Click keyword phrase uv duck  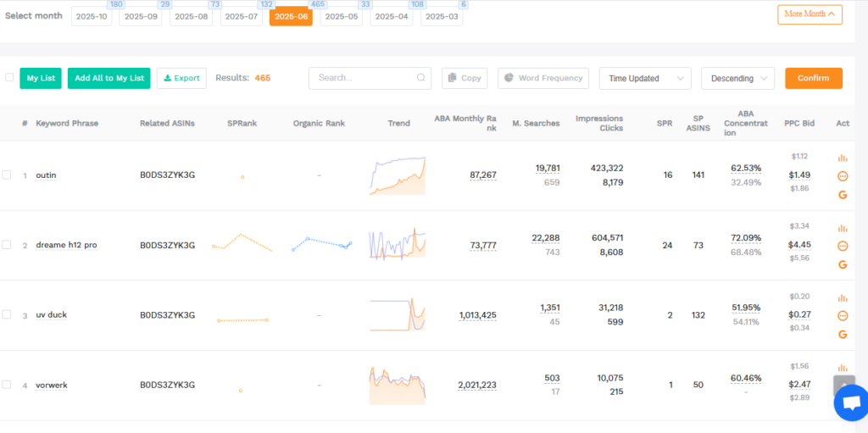tap(52, 314)
